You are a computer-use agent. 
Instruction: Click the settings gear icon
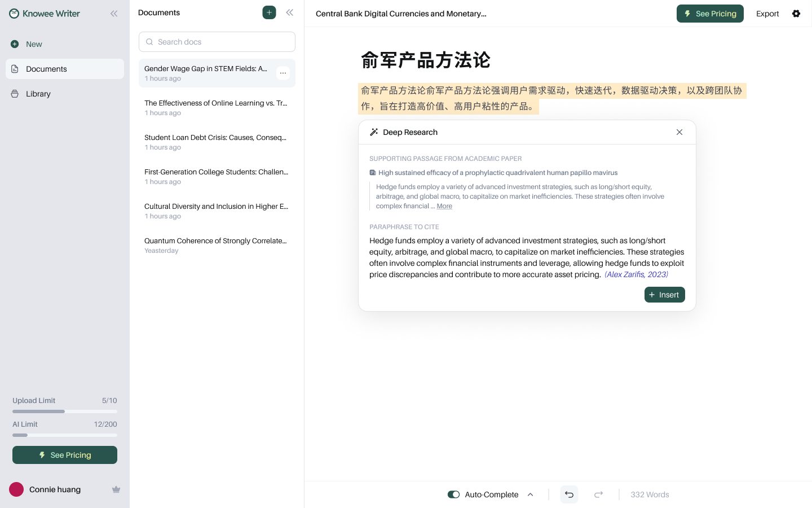(x=796, y=14)
